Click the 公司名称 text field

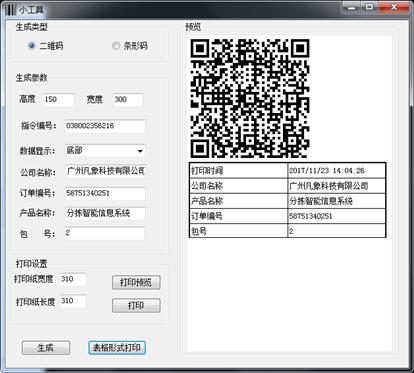pyautogui.click(x=105, y=171)
